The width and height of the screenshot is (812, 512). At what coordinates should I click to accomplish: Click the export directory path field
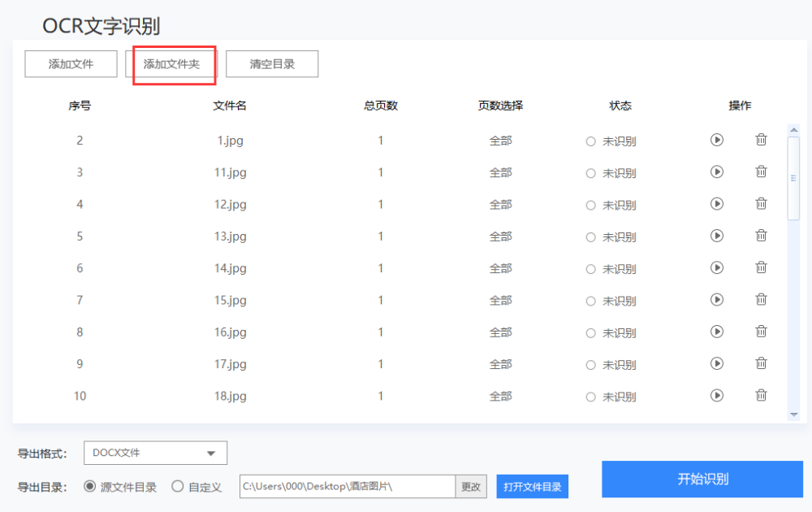click(348, 487)
